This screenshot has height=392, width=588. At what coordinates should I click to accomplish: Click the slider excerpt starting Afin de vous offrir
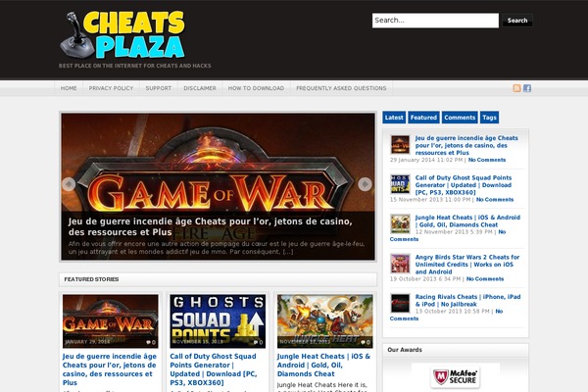click(x=217, y=248)
